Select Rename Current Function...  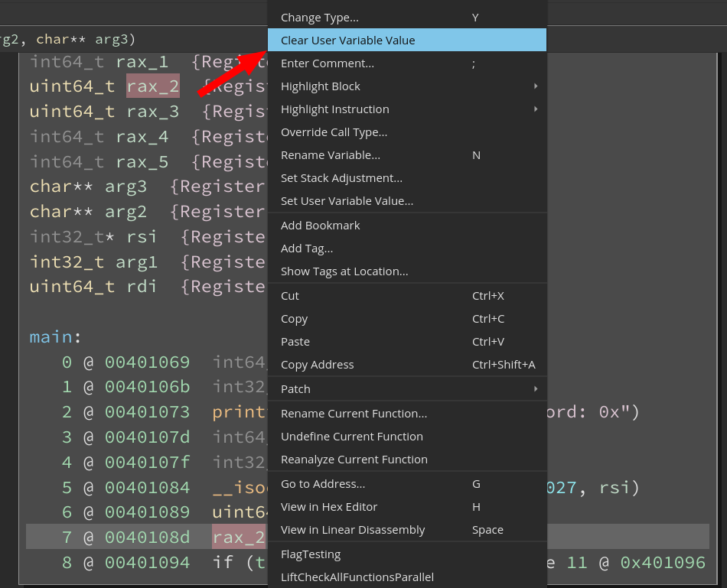(407, 414)
